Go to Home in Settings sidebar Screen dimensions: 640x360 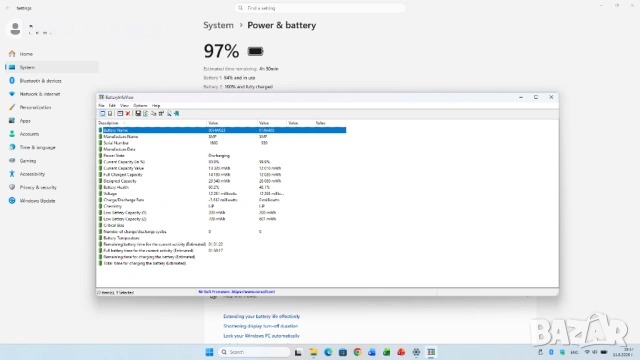[x=52, y=54]
